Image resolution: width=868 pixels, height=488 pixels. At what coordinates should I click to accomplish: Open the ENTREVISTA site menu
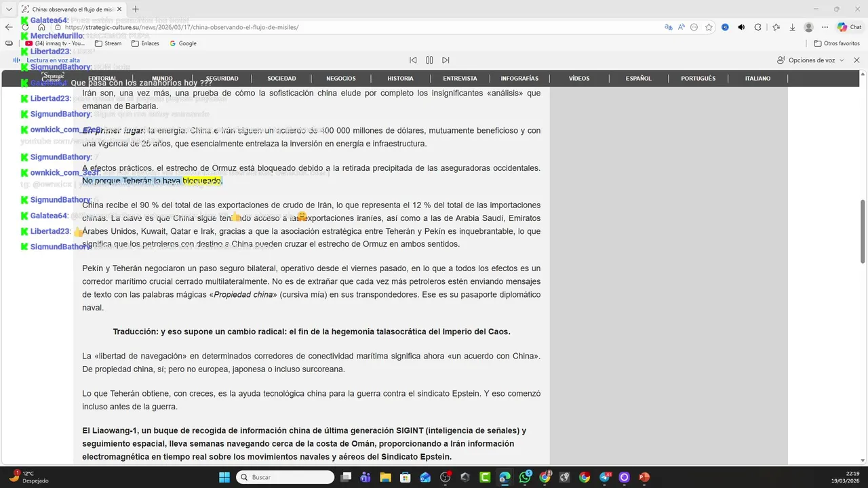click(460, 79)
